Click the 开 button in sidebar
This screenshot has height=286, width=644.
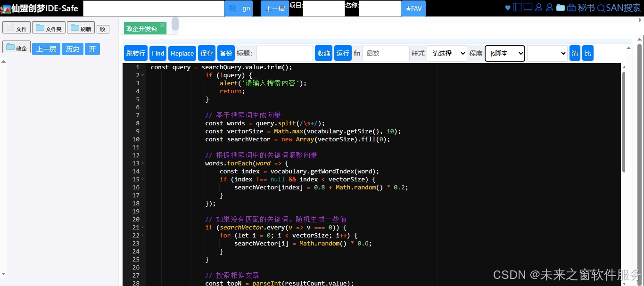[x=92, y=49]
